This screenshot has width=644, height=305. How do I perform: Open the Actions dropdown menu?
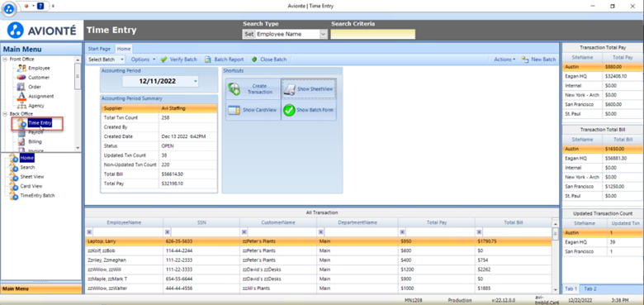504,60
